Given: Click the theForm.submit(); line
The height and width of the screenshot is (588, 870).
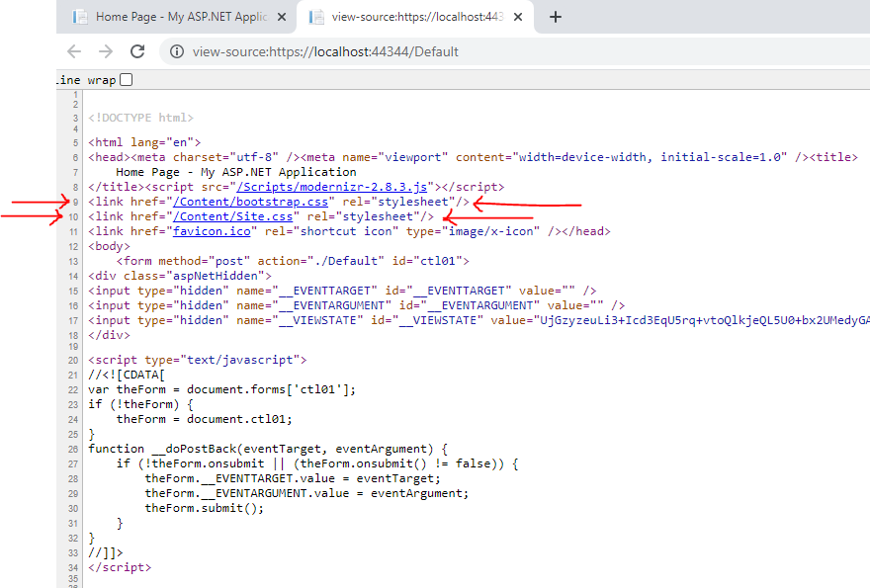Looking at the screenshot, I should pos(205,508).
